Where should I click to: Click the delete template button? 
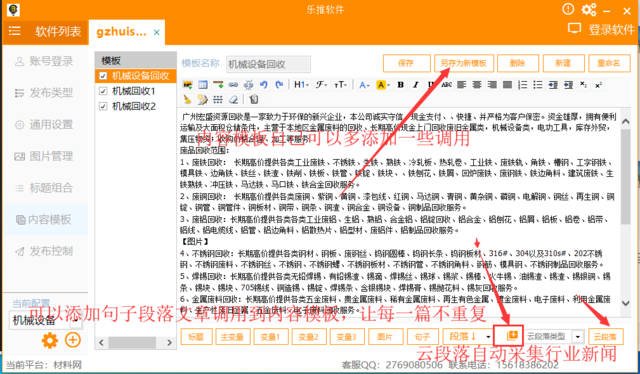click(517, 63)
